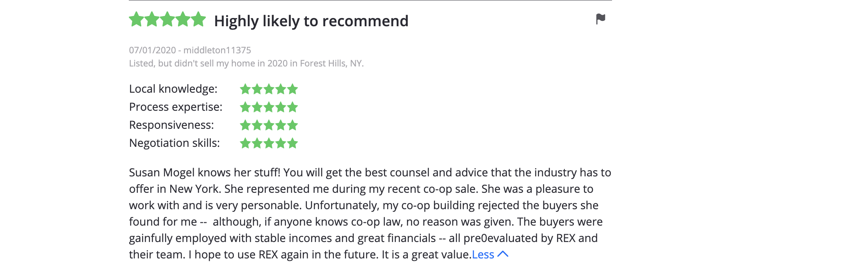Click the Negotiation skills star rating
This screenshot has width=868, height=274.
coord(269,143)
